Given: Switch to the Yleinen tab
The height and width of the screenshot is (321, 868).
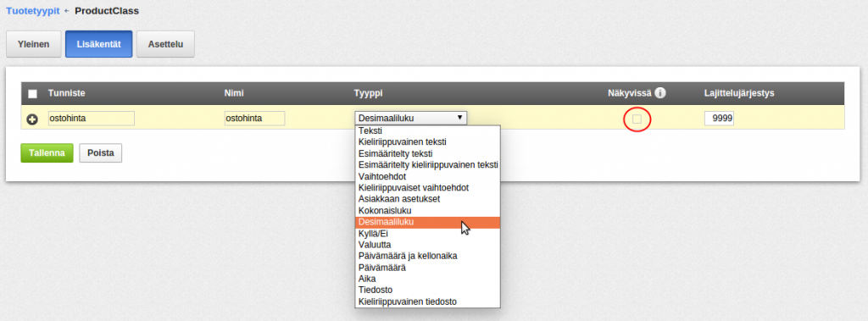Looking at the screenshot, I should [x=33, y=44].
